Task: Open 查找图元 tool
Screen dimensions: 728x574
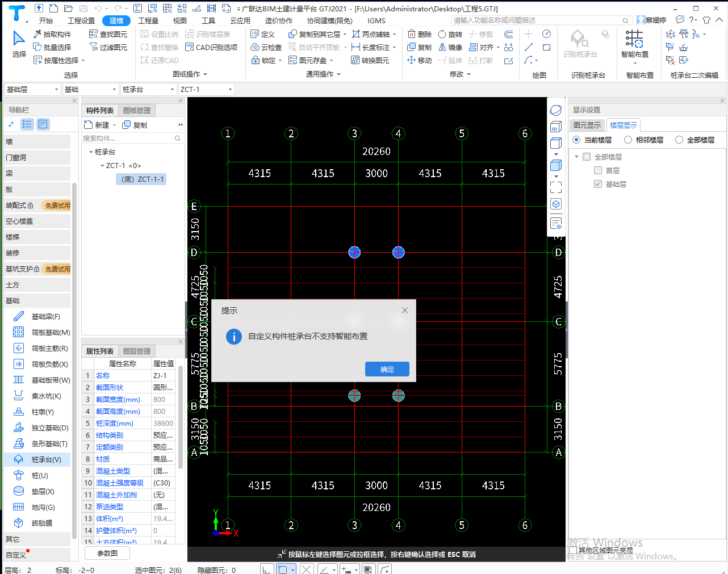Action: pos(108,34)
